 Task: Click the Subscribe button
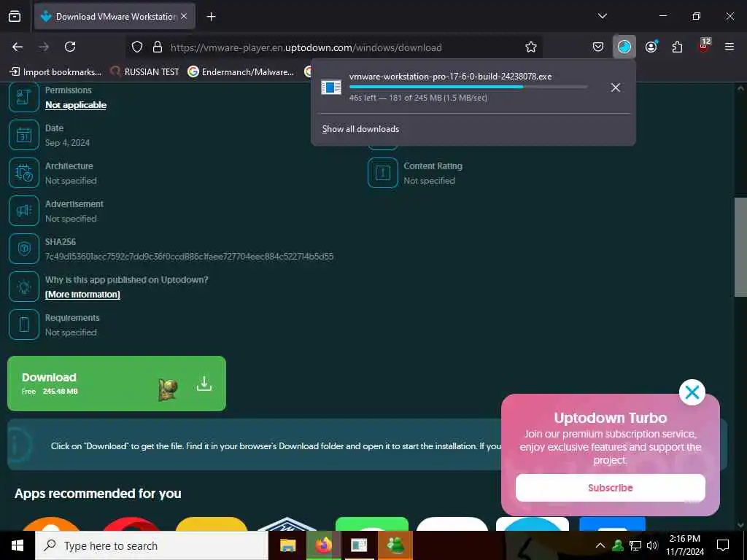point(611,488)
